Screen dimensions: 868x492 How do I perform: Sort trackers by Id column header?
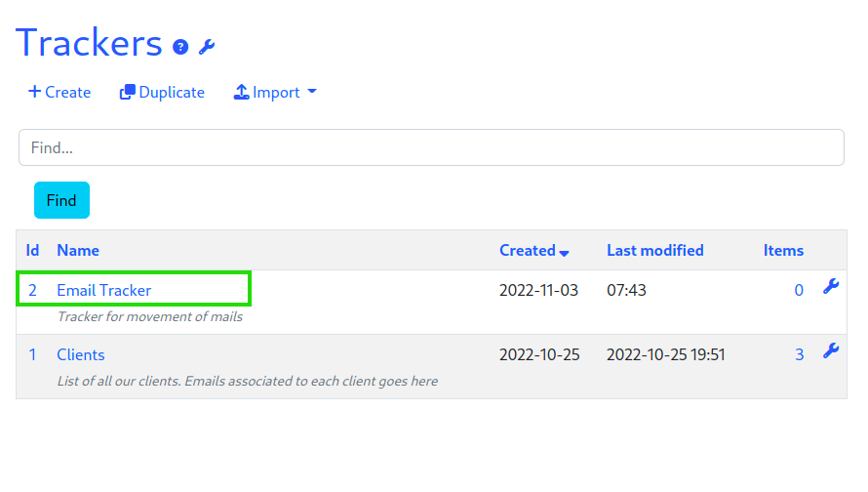[32, 251]
